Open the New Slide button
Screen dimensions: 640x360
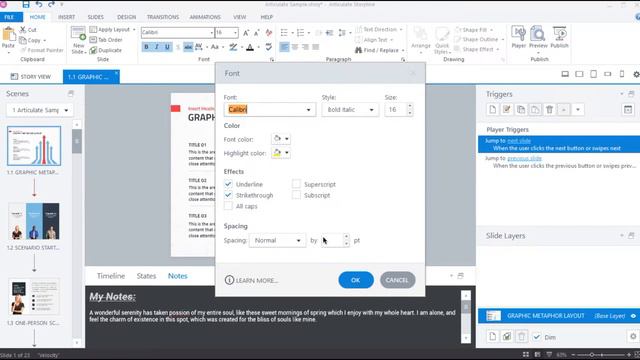point(78,40)
